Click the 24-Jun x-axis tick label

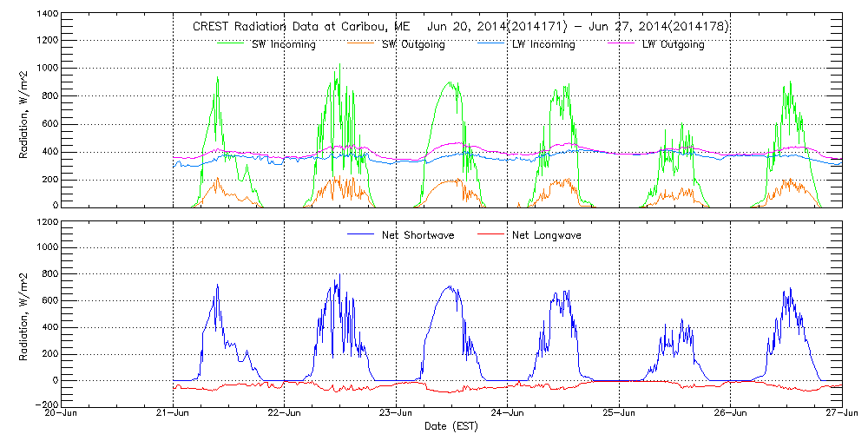coord(508,415)
